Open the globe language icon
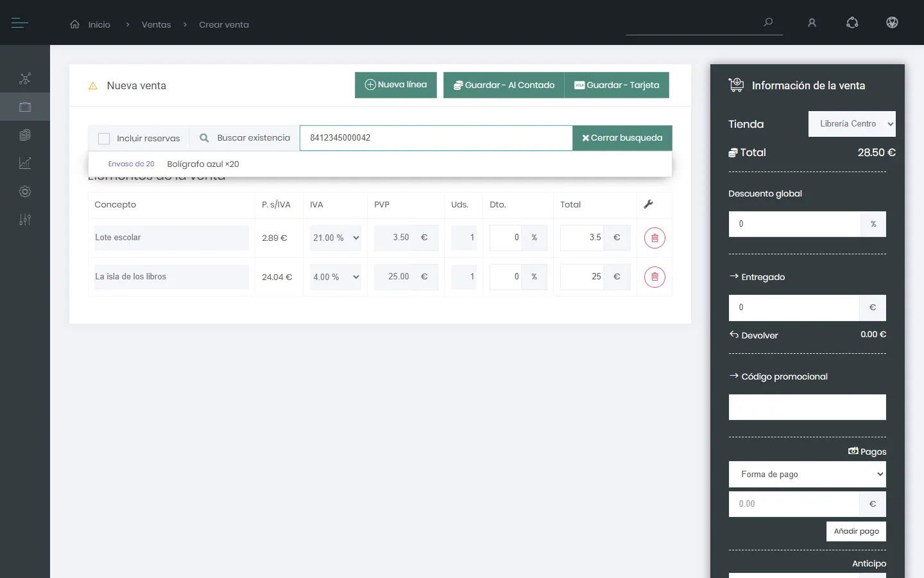This screenshot has width=924, height=578. click(892, 22)
